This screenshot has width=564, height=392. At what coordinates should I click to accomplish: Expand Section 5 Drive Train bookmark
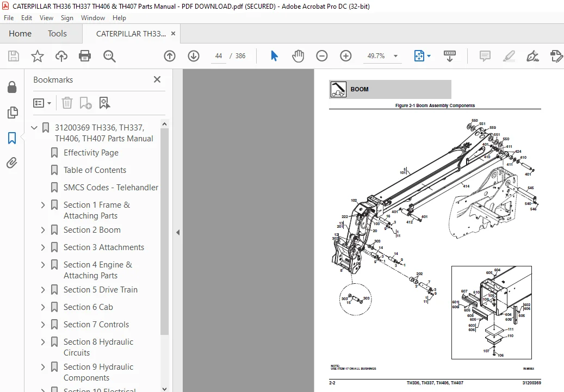[x=43, y=290]
